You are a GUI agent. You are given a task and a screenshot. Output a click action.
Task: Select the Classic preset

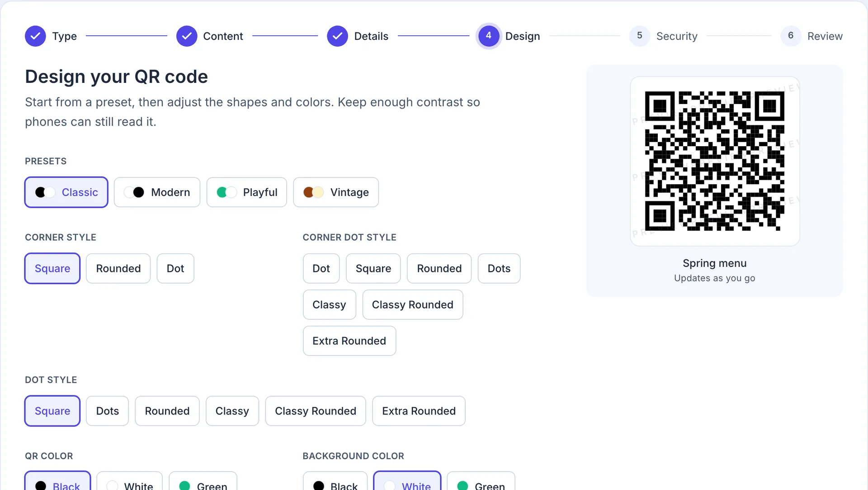[x=66, y=192]
